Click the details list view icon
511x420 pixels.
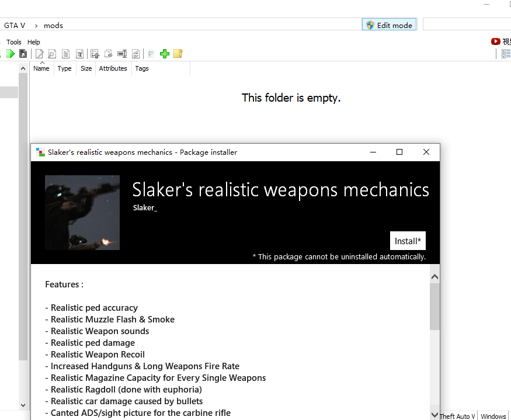point(506,54)
